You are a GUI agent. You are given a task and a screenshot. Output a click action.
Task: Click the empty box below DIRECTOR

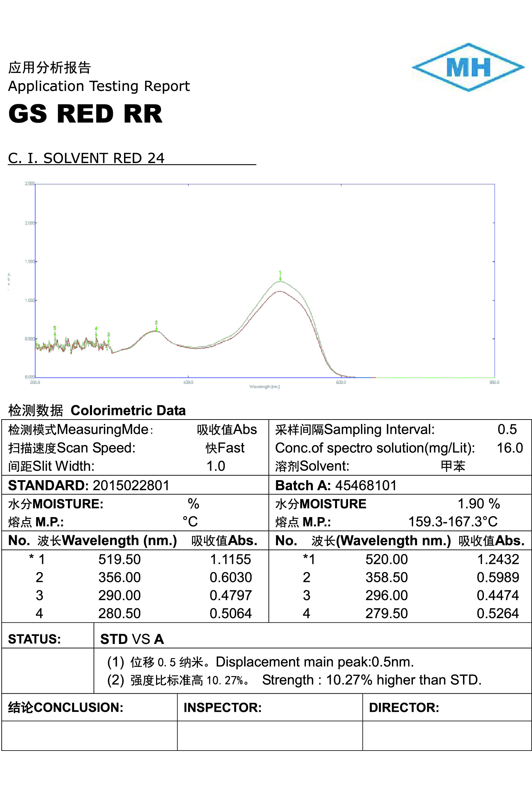[x=447, y=735]
